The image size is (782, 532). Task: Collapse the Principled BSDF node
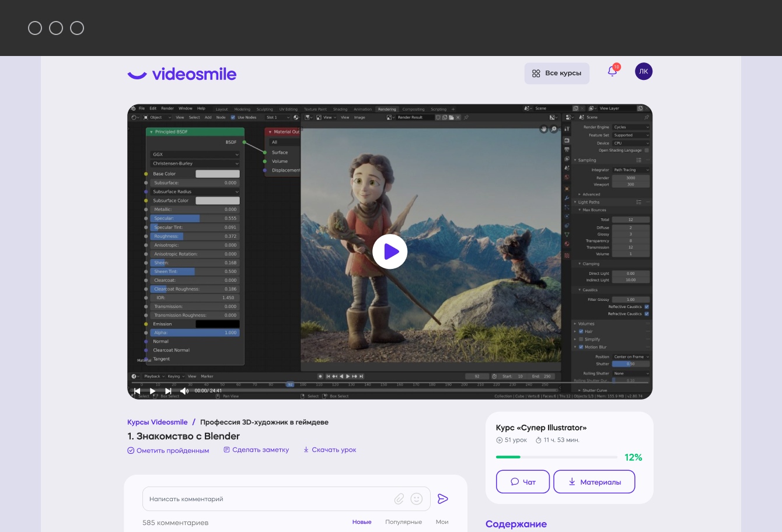tap(152, 132)
